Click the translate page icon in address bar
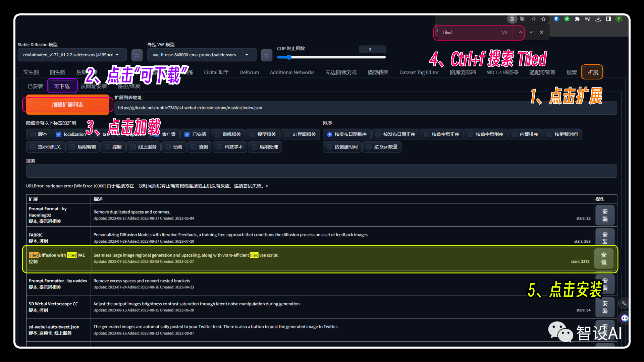 [523, 19]
